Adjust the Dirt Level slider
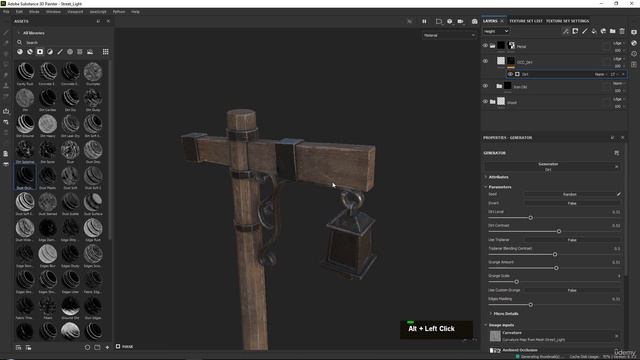Screen dimensions: 640x360 point(554,218)
